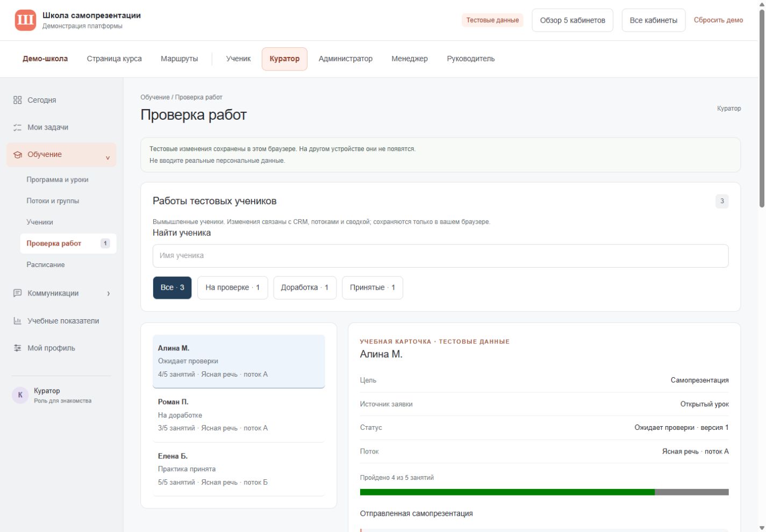Switch to the Ученик role tab
Screen dimensions: 766x532
click(x=238, y=59)
